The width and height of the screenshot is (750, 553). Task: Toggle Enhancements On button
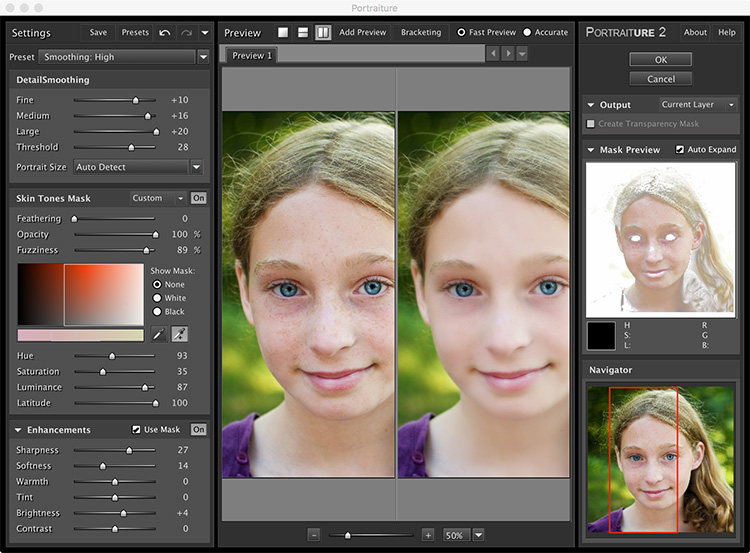click(199, 430)
